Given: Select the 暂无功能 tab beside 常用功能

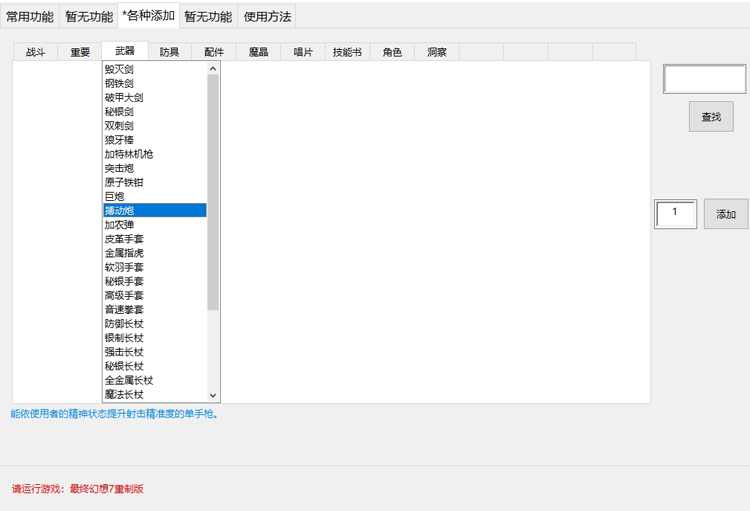Looking at the screenshot, I should [x=89, y=17].
